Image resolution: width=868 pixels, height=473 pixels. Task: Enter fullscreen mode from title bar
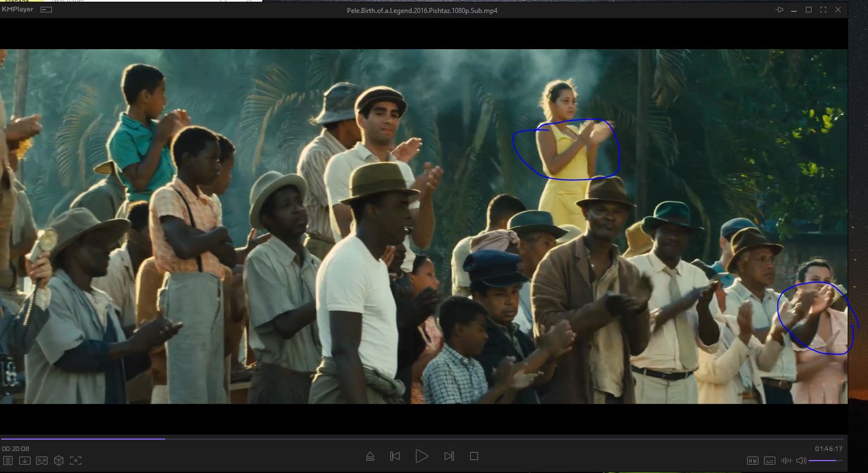click(823, 10)
